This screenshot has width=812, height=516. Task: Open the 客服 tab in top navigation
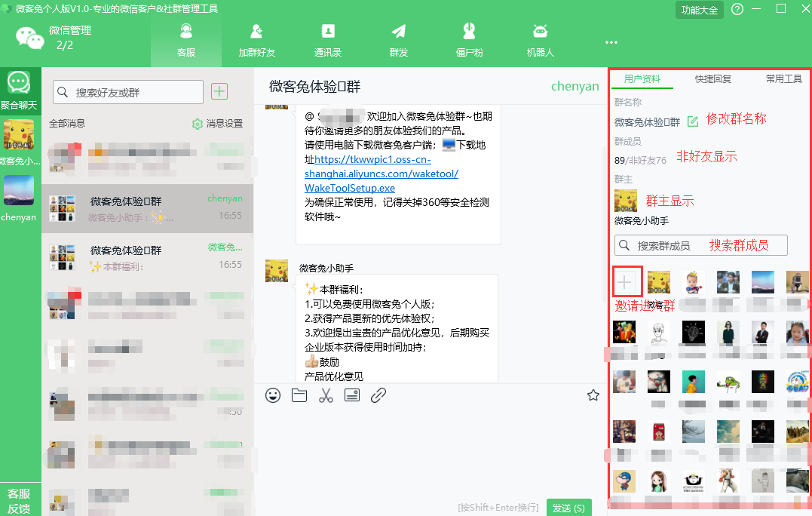tap(186, 41)
